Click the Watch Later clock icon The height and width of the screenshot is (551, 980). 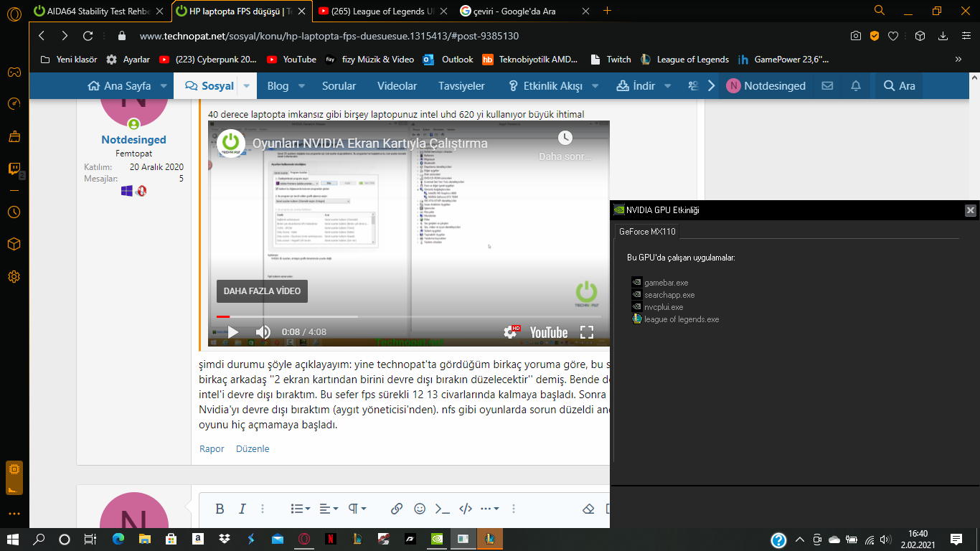565,137
